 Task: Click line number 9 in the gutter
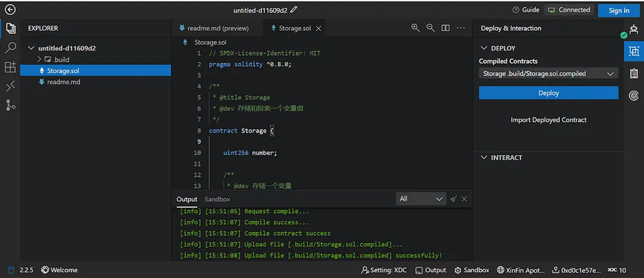(x=199, y=142)
